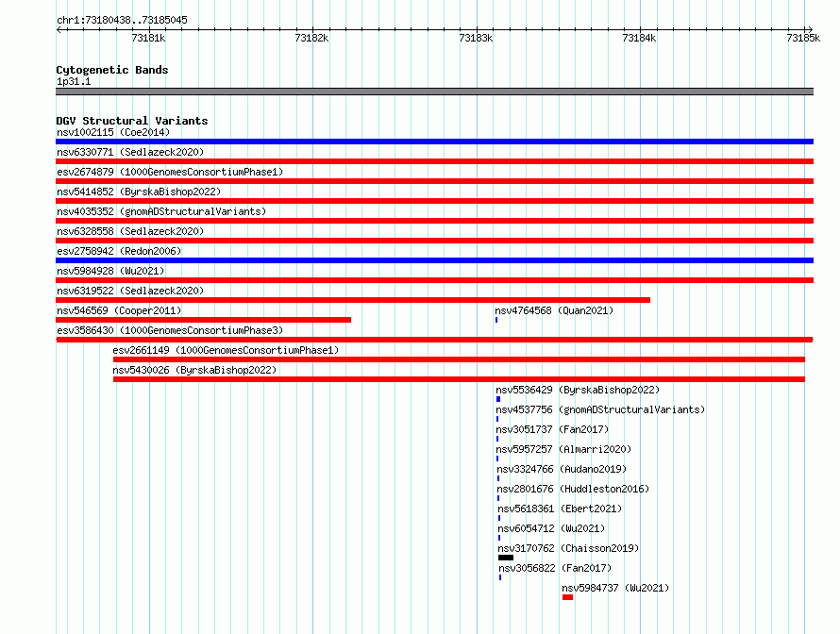Open the esv2758942 (Redon2006) label
Viewport: 840px width, 634px height.
tap(119, 251)
